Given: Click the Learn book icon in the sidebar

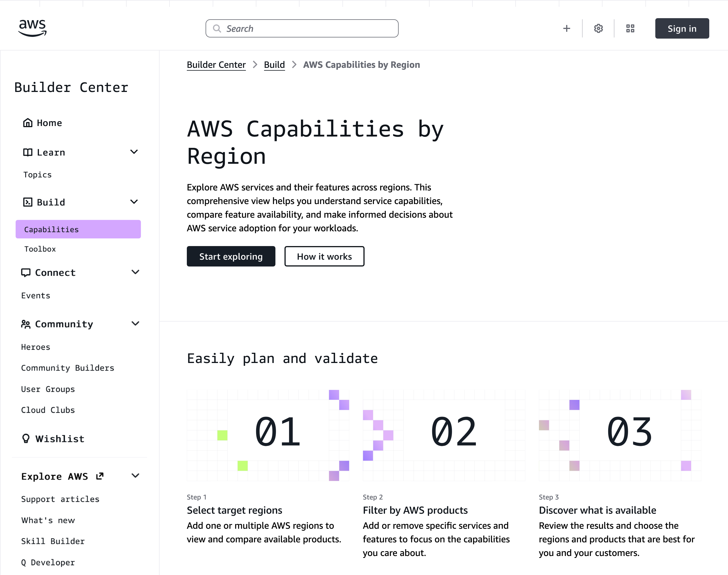Looking at the screenshot, I should pos(28,152).
